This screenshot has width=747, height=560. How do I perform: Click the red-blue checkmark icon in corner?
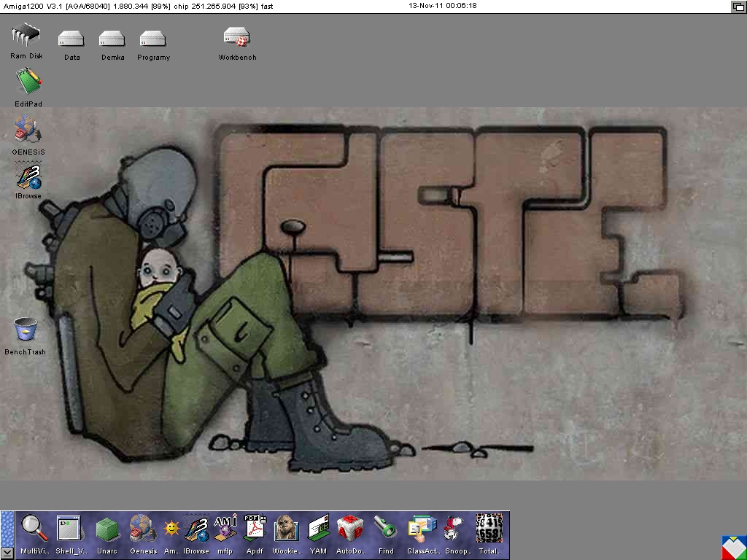click(734, 548)
